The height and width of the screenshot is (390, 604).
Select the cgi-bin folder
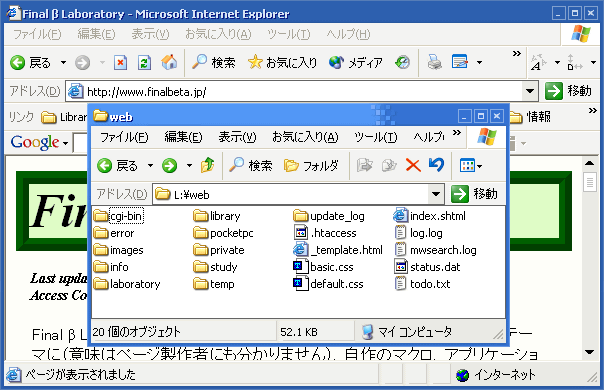pos(119,216)
